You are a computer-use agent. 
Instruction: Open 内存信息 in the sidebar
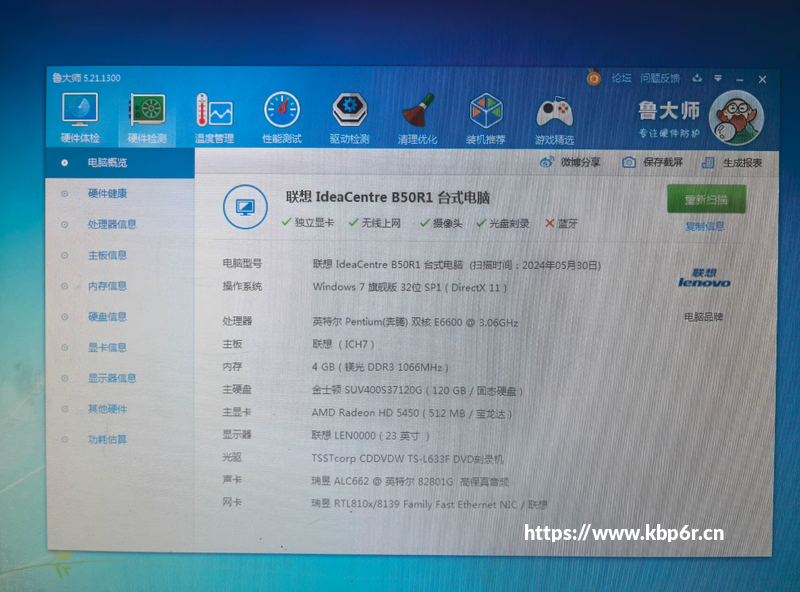(x=107, y=286)
